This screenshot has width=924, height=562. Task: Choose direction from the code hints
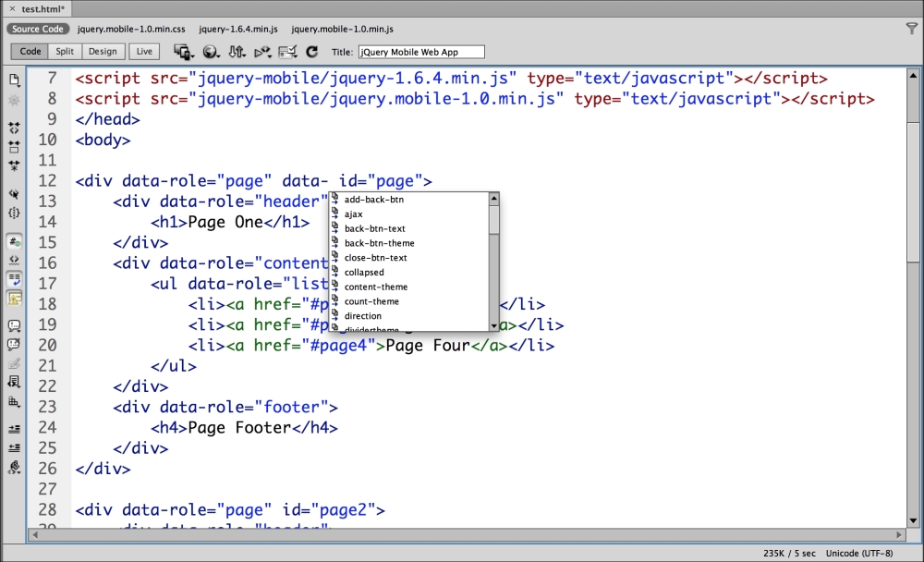pyautogui.click(x=409, y=316)
